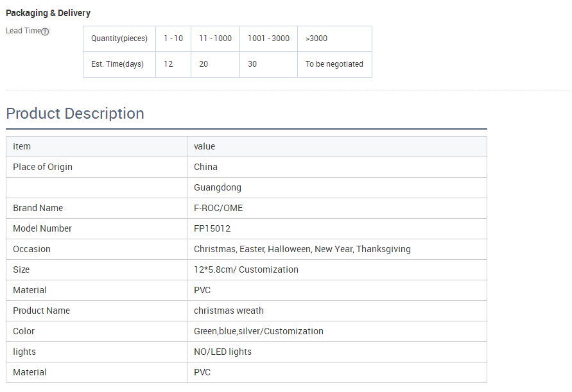Click the Est. Time(days) row header
Image resolution: width=572 pixels, height=392 pixels.
pyautogui.click(x=119, y=65)
